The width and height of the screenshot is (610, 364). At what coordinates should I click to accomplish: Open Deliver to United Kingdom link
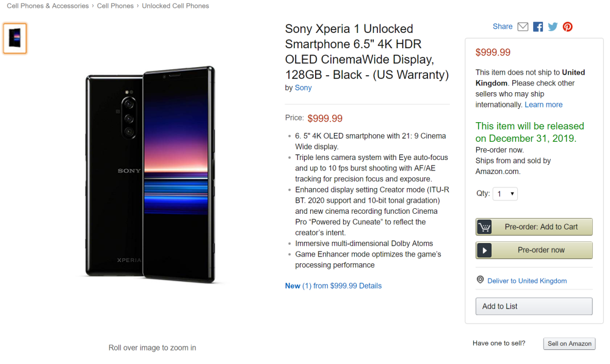point(527,281)
